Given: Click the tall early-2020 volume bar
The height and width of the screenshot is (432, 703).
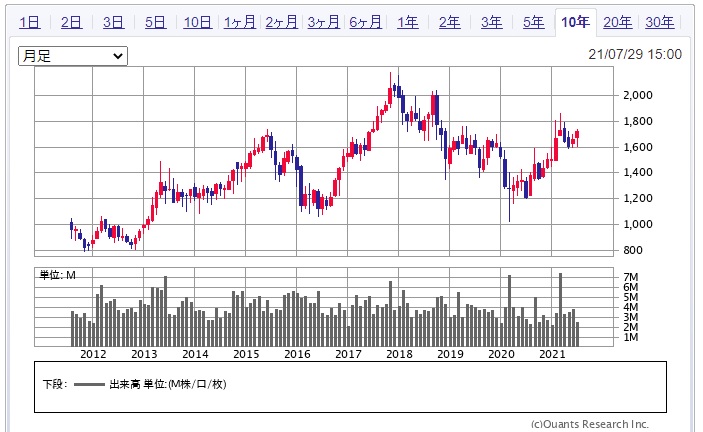Looking at the screenshot, I should coord(509,311).
